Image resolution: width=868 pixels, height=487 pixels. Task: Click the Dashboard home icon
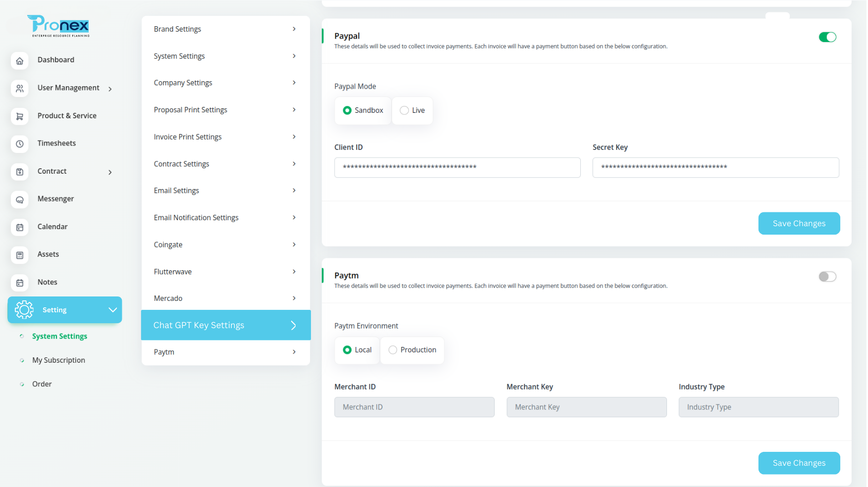click(x=20, y=61)
